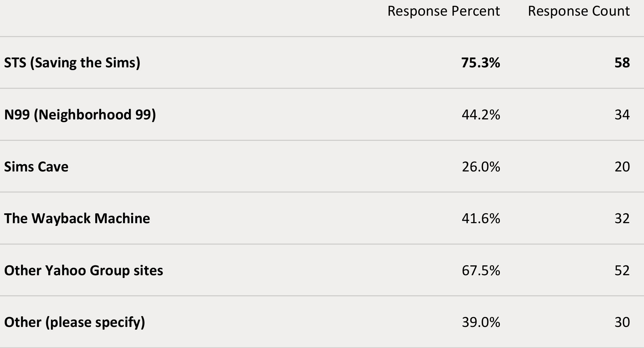Click the 75.3% response percent value

480,63
